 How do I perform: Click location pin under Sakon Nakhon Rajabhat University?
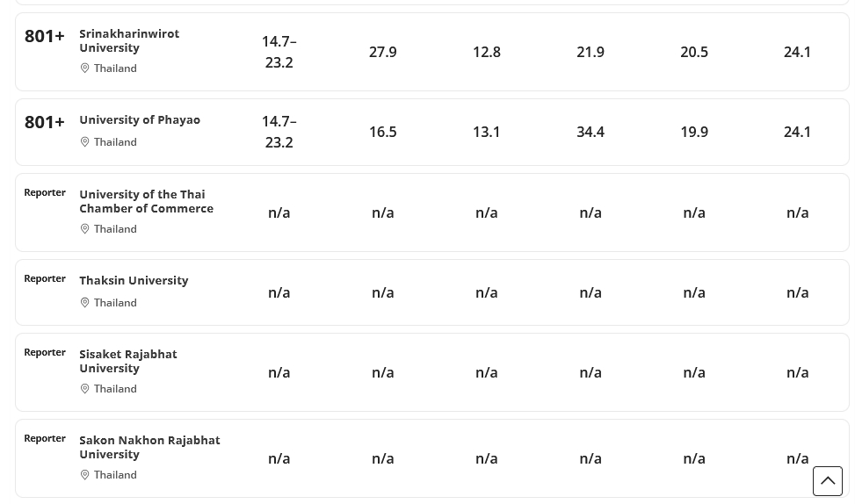pos(85,475)
